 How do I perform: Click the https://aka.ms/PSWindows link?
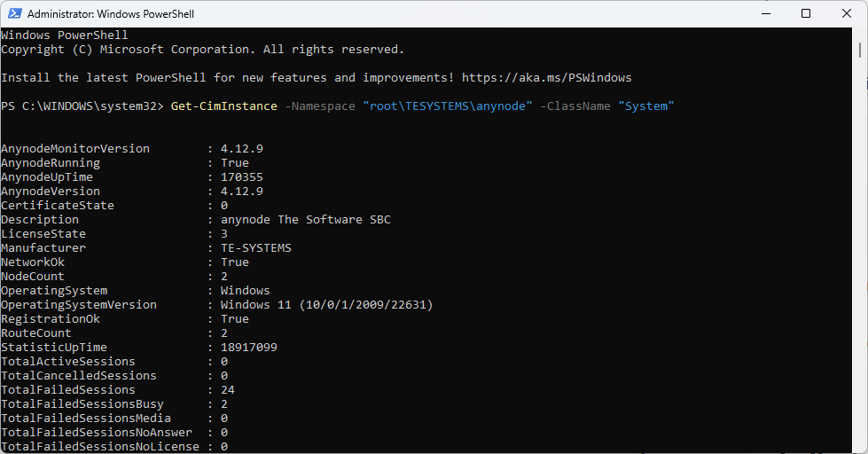coord(546,77)
